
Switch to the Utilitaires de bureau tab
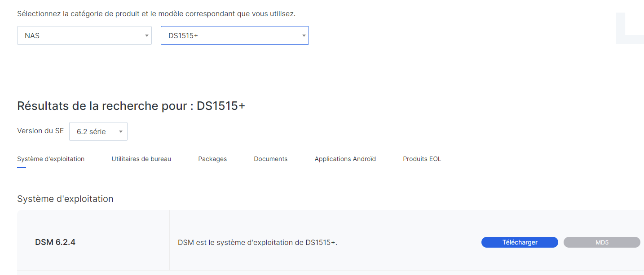point(141,159)
